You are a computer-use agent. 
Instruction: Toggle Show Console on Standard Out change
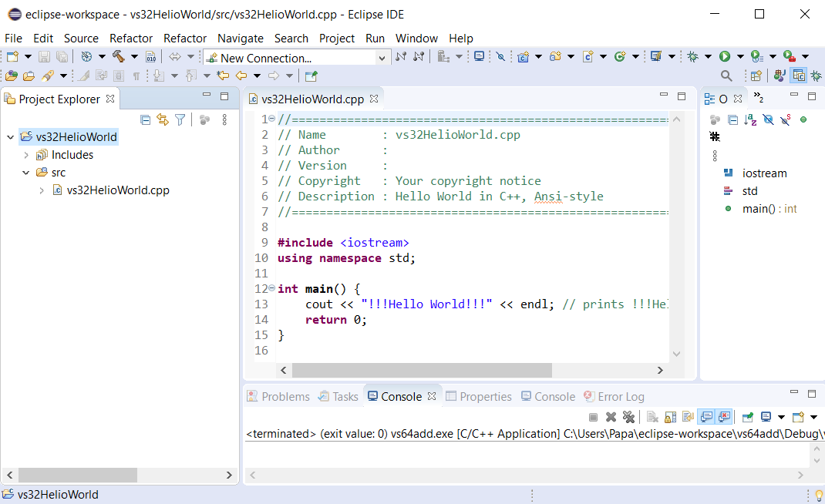[x=706, y=417]
